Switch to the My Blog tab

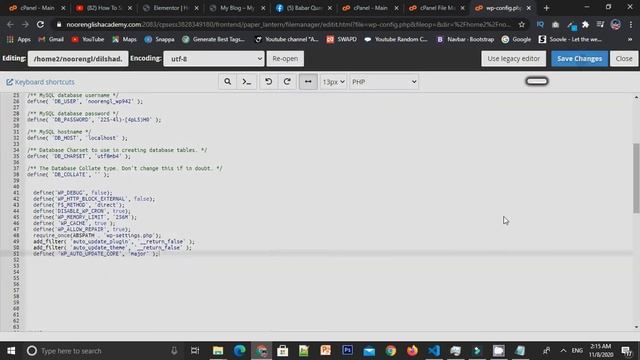(237, 8)
